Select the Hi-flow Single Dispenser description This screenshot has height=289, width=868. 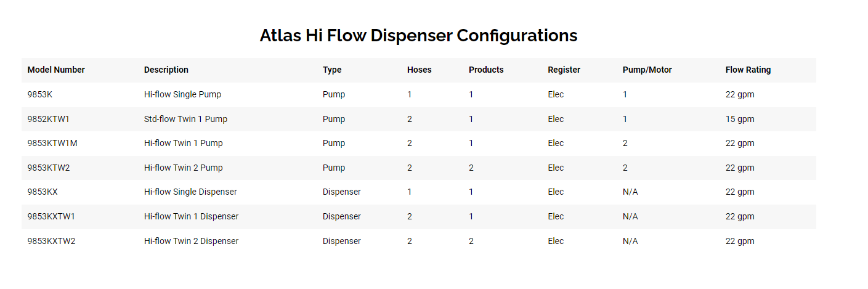pos(190,192)
